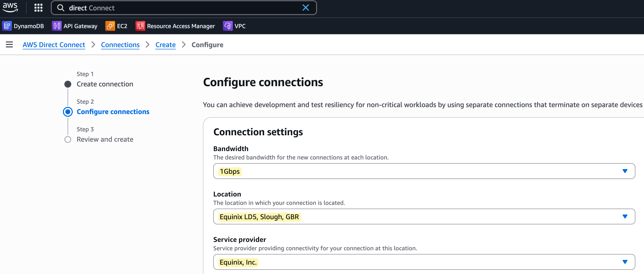This screenshot has height=274, width=644.
Task: Click the breadcrumb chevron after AWS Direct Connect
Action: 93,45
